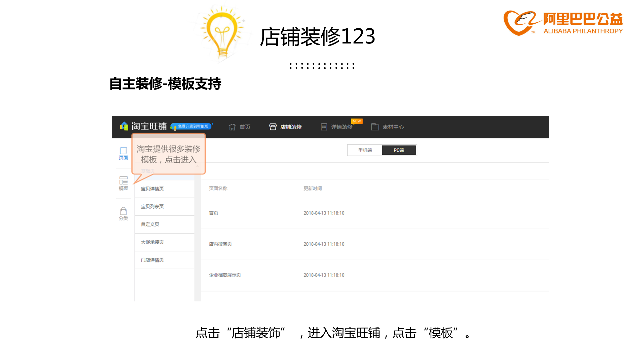Image resolution: width=644 pixels, height=362 pixels.
Task: Switch the view to 手机端
Action: pyautogui.click(x=365, y=150)
